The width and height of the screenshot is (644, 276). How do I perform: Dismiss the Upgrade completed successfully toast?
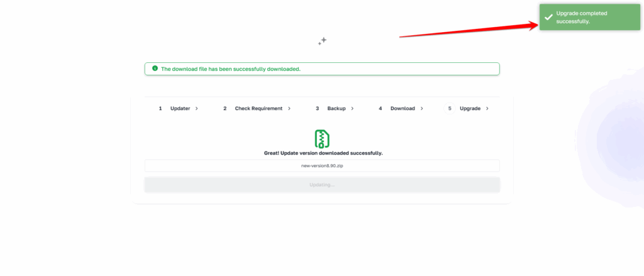[x=590, y=17]
